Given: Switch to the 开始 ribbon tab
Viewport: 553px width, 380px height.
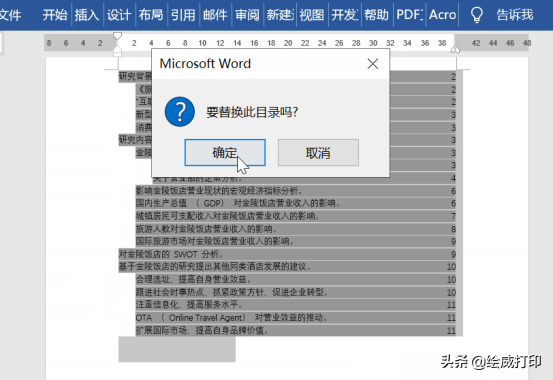Looking at the screenshot, I should 55,15.
